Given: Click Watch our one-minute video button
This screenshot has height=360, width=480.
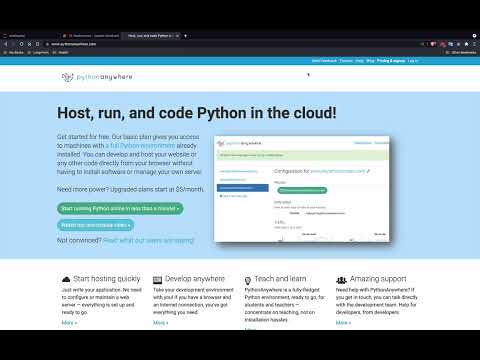Looking at the screenshot, I should 95,225.
